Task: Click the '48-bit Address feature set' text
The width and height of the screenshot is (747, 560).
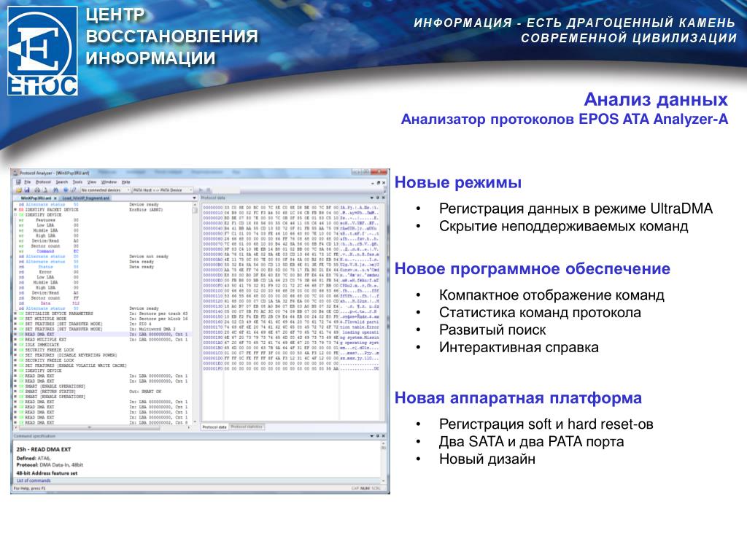Action: click(47, 473)
